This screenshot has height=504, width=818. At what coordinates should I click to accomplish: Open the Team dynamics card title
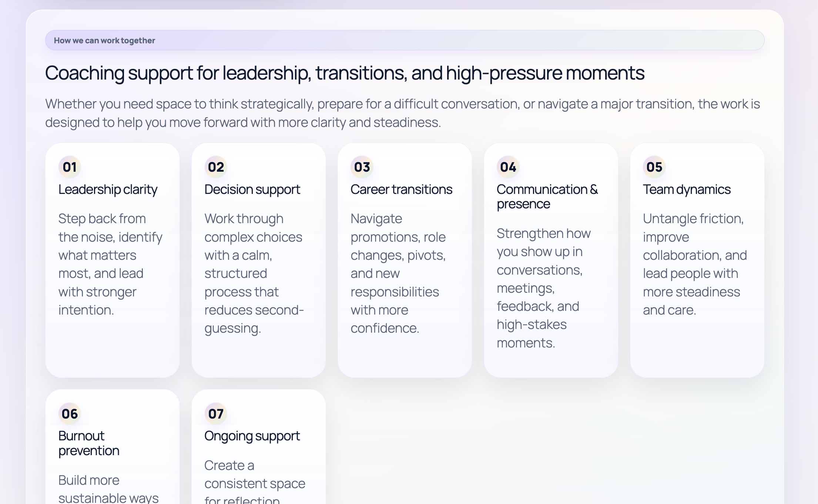[x=687, y=189]
